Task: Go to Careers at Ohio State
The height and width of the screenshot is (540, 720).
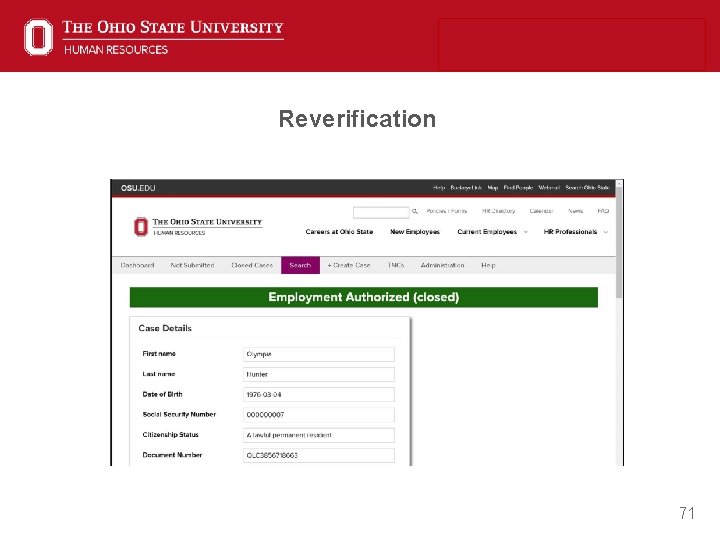Action: click(339, 232)
